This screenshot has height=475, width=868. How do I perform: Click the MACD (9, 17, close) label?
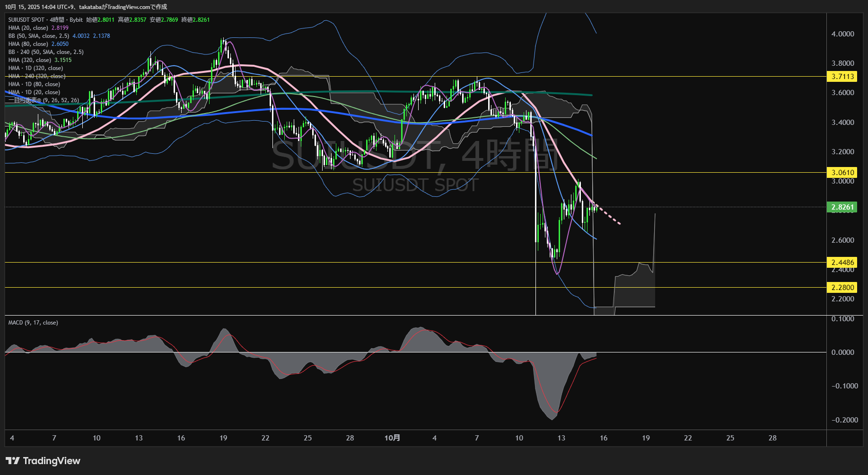tap(33, 323)
